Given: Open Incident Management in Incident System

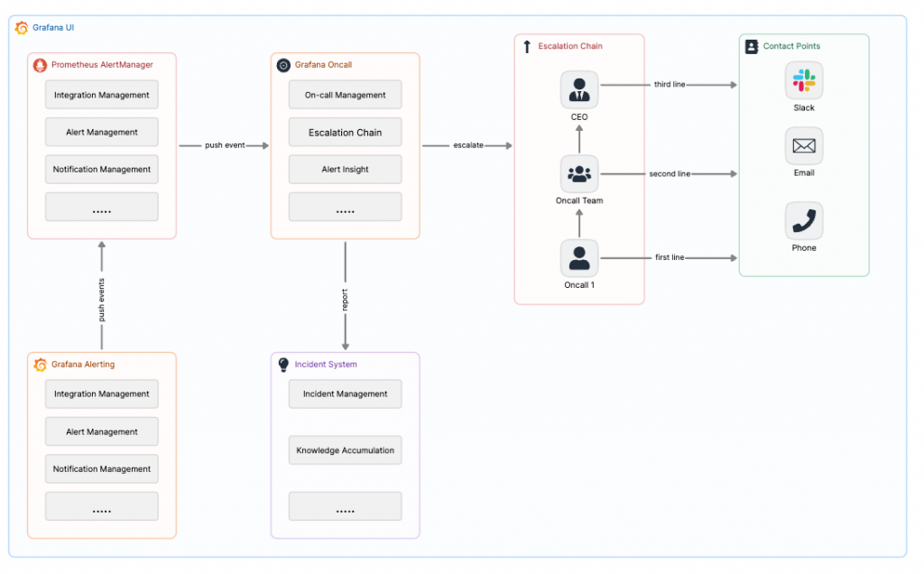Looking at the screenshot, I should pyautogui.click(x=346, y=394).
